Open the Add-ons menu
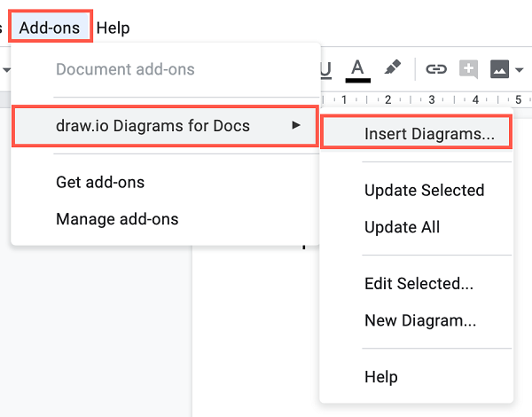532x417 pixels. 50,28
